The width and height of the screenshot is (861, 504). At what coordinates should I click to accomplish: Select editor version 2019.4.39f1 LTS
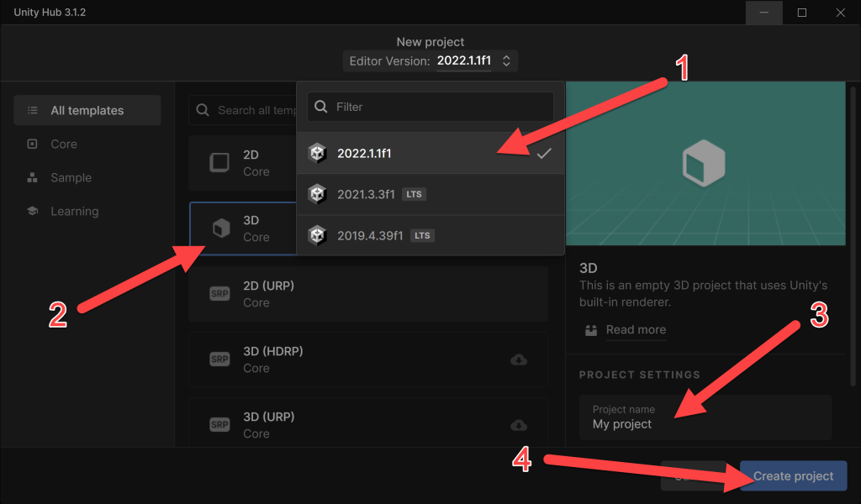click(x=430, y=235)
